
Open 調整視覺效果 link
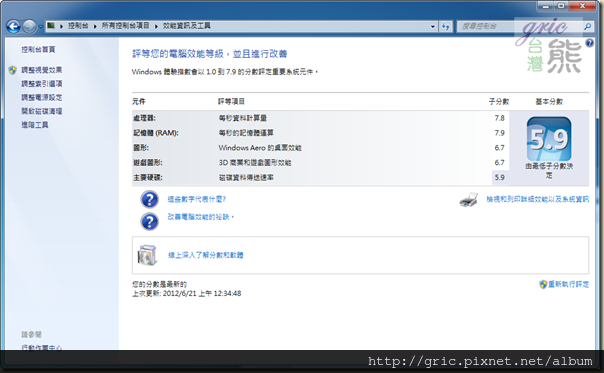(42, 70)
